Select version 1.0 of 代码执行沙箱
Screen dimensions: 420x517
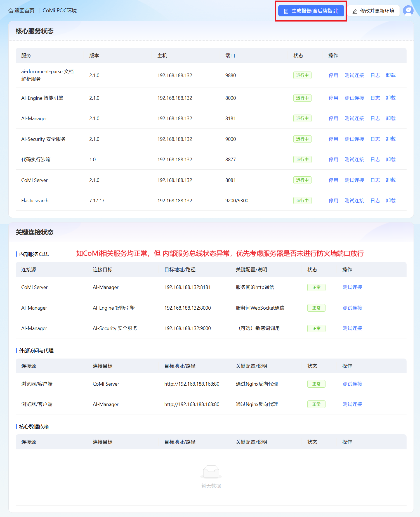(x=93, y=160)
